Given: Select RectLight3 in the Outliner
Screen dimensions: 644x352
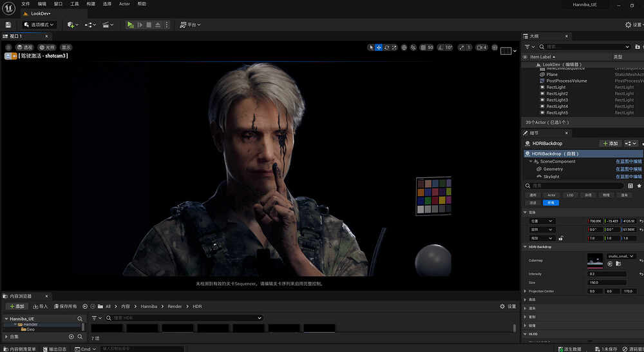Looking at the screenshot, I should [x=557, y=100].
